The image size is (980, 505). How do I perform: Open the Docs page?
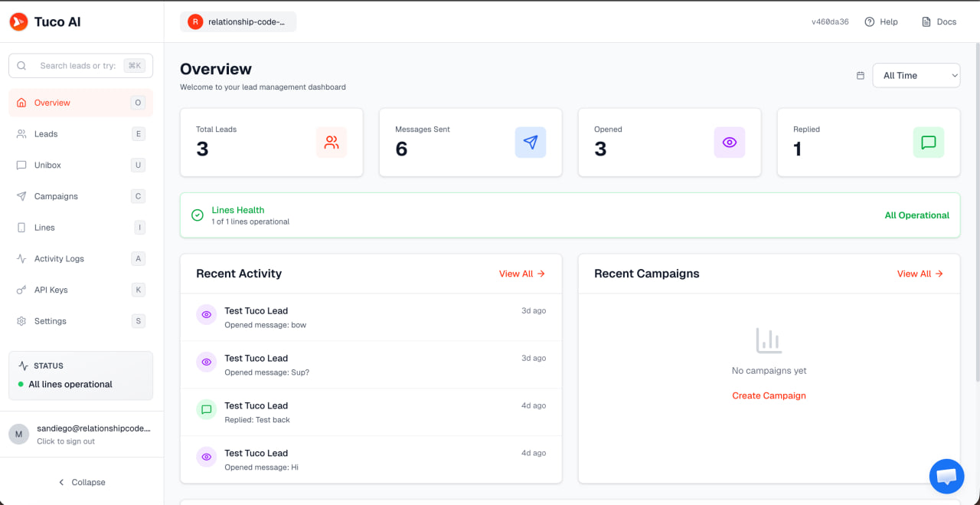pyautogui.click(x=938, y=21)
